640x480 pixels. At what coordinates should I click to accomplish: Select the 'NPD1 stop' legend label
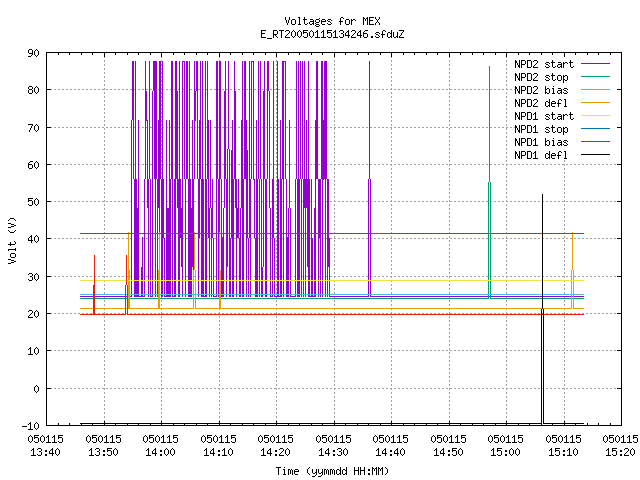541,129
